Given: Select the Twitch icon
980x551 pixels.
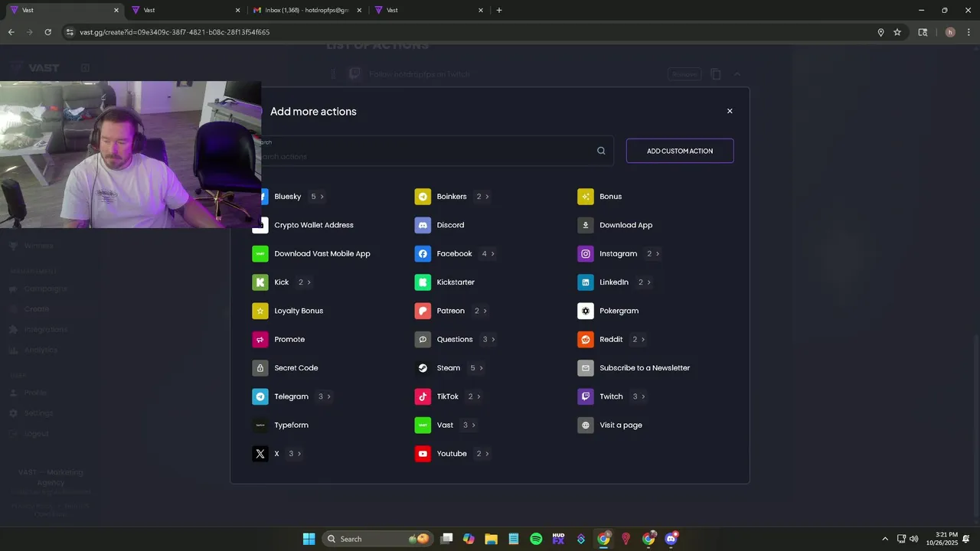Looking at the screenshot, I should pyautogui.click(x=586, y=396).
